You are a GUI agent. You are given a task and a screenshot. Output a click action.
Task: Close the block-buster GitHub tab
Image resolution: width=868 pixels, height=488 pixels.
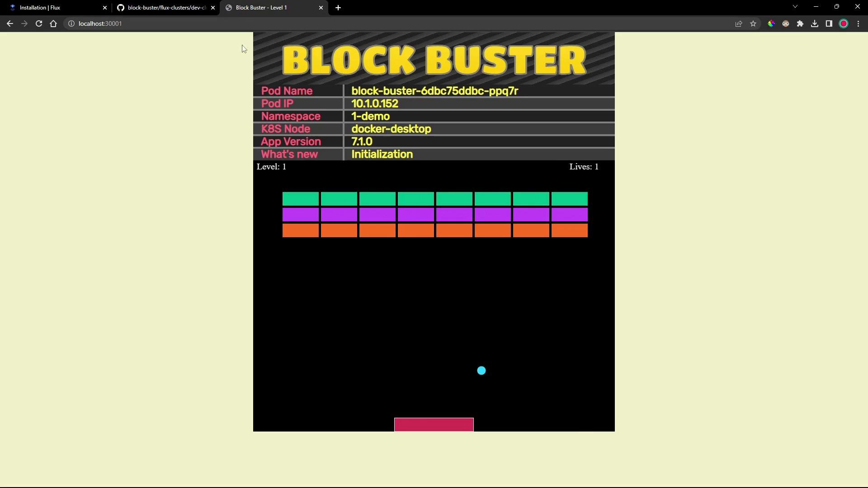coord(213,8)
